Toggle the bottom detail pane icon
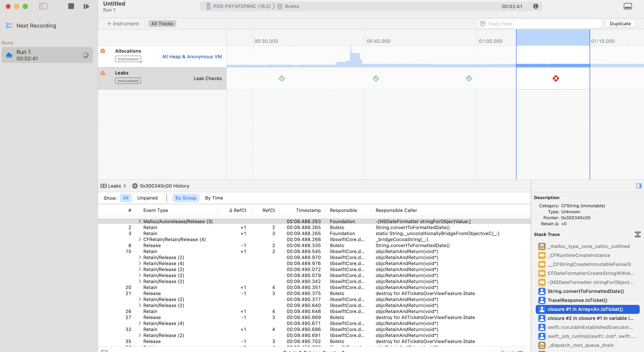Screen dimensions: 644x352 [x=628, y=6]
